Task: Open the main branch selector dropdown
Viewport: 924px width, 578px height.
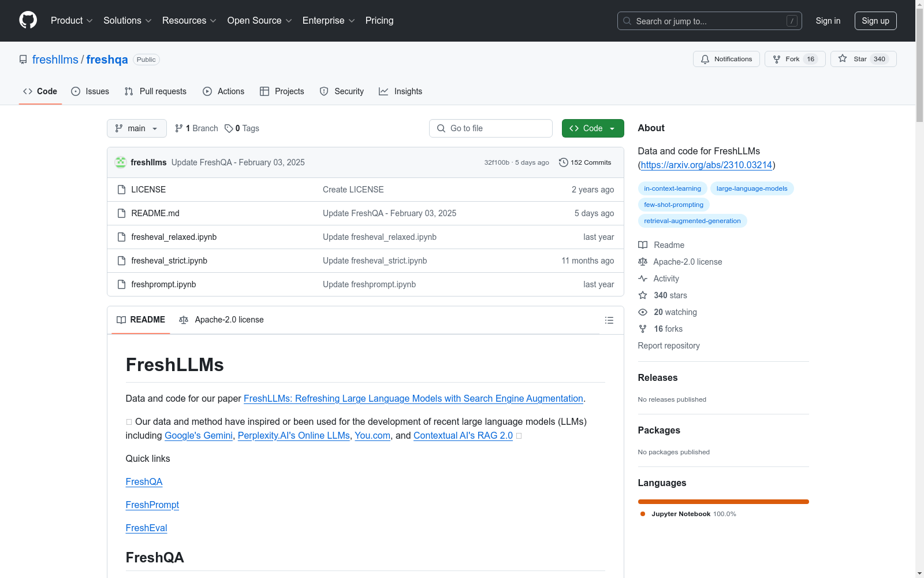Action: pos(137,128)
